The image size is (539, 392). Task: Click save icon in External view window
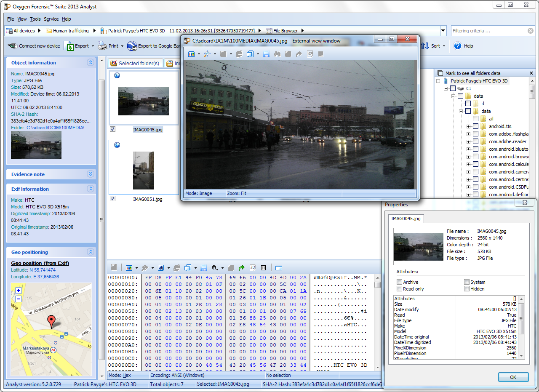point(266,54)
